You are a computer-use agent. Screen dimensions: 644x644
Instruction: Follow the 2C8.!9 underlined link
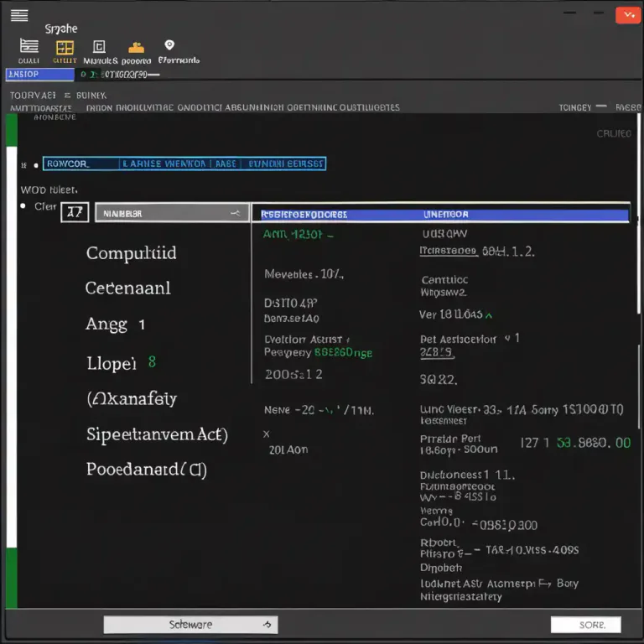(x=437, y=353)
